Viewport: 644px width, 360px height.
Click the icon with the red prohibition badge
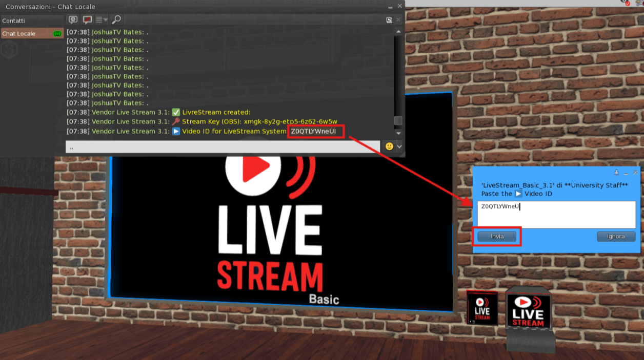[x=626, y=2]
